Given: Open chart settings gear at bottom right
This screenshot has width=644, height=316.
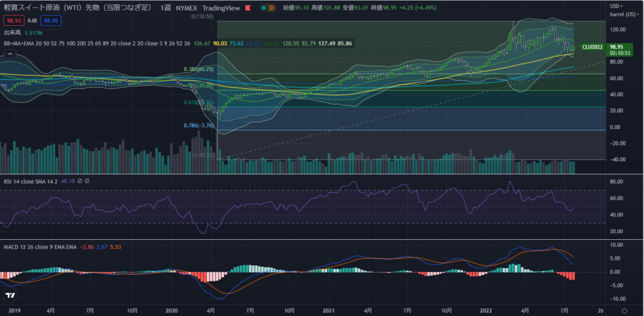Looking at the screenshot, I should 623,310.
